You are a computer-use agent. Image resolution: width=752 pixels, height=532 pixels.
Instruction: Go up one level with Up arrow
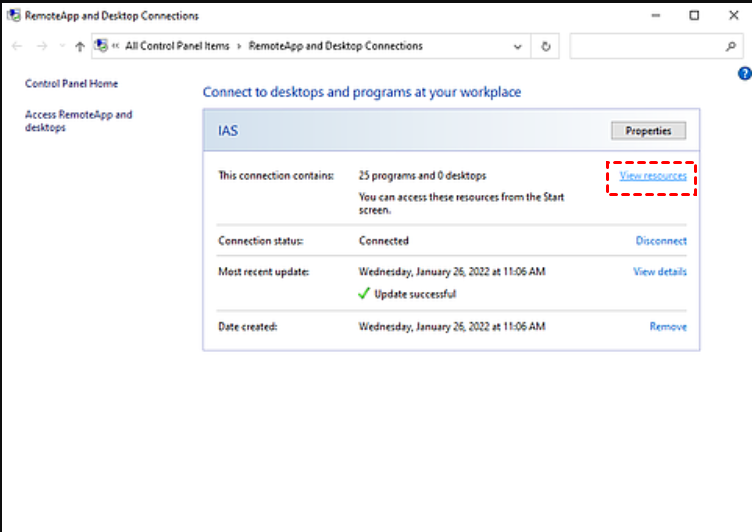click(79, 46)
